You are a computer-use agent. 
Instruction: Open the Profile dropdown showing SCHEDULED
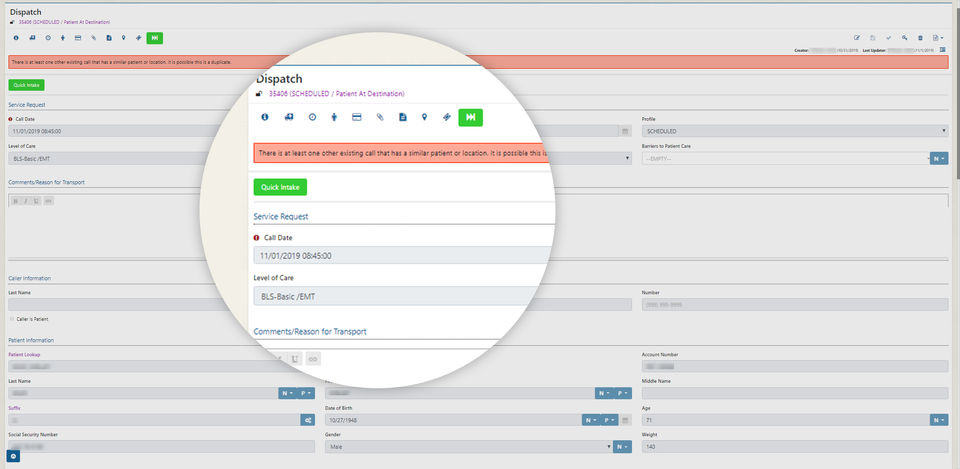pos(795,131)
